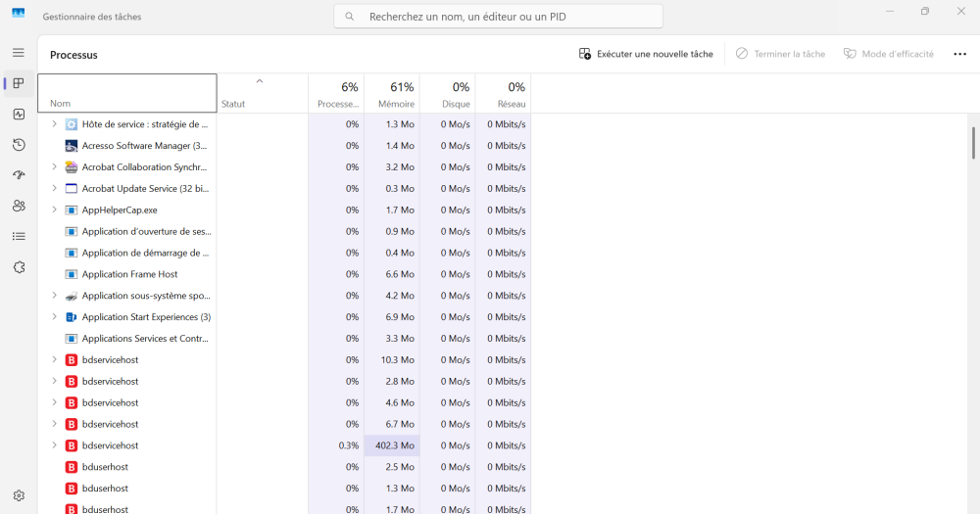Viewport: 980px width, 514px height.
Task: Open Task Manager settings gear
Action: pyautogui.click(x=19, y=496)
